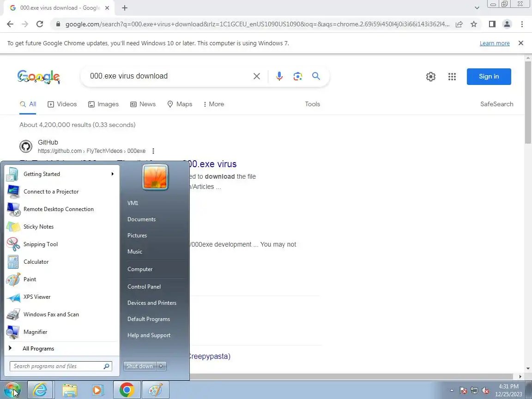Select the All results tab
The height and width of the screenshot is (399, 532).
pos(28,104)
